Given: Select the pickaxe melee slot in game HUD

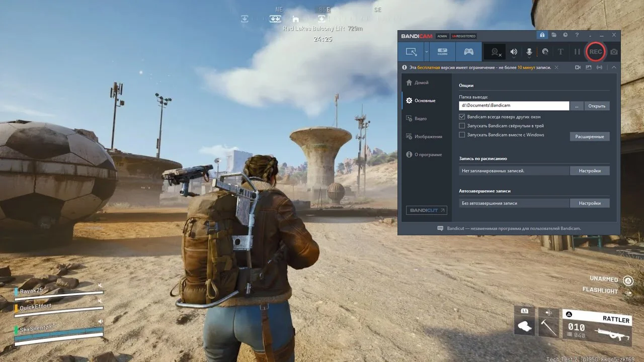Looking at the screenshot, I should point(548,322).
